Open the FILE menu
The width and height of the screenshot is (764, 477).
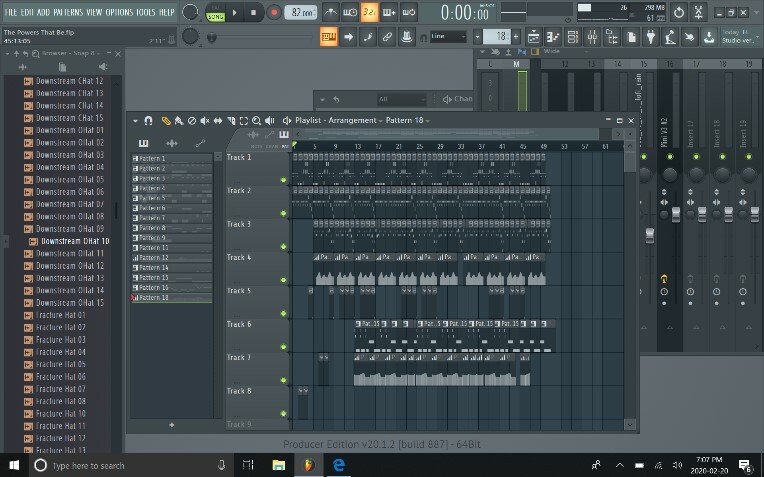tap(11, 12)
